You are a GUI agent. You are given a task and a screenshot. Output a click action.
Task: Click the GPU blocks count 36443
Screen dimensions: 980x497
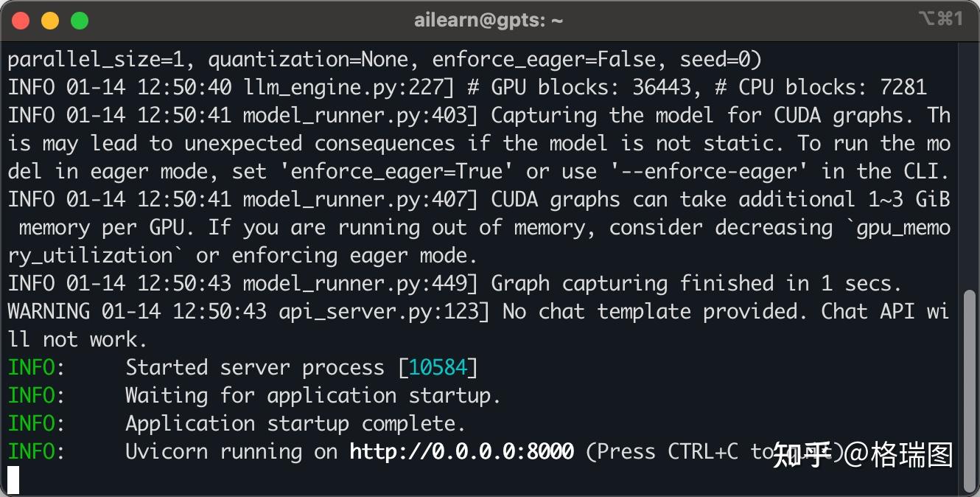(x=662, y=87)
